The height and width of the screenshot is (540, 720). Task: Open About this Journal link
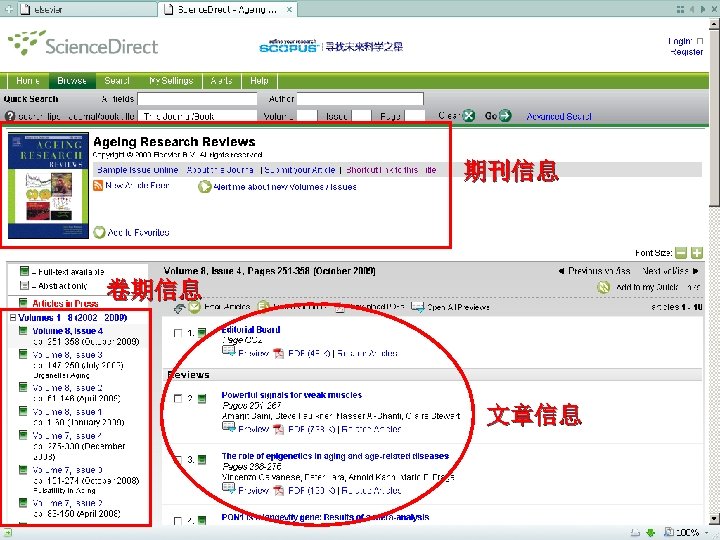point(220,170)
